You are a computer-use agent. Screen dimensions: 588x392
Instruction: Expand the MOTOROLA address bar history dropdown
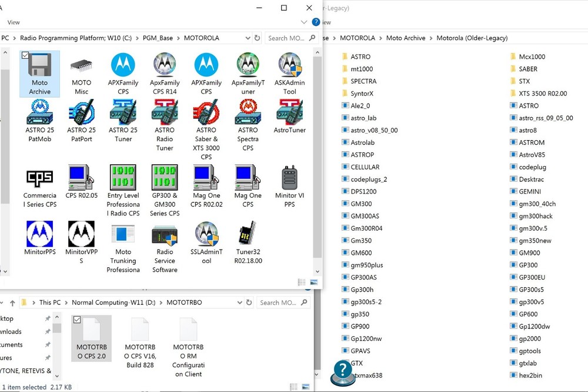point(245,38)
